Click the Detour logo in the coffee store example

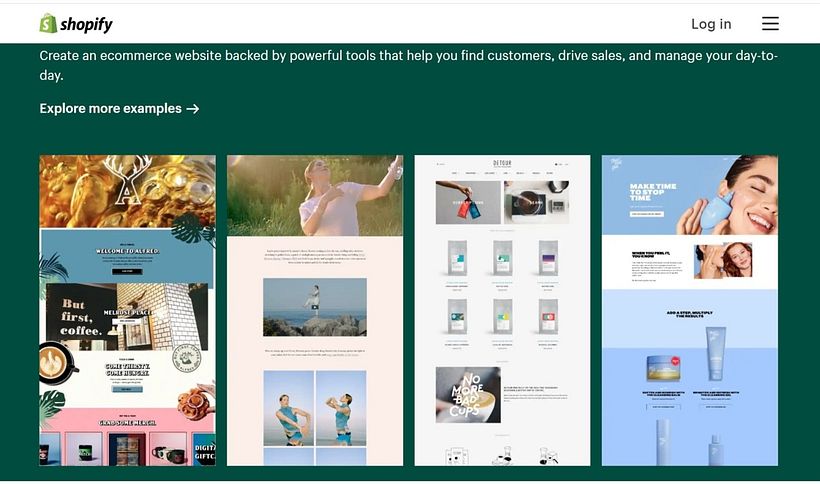click(x=502, y=163)
